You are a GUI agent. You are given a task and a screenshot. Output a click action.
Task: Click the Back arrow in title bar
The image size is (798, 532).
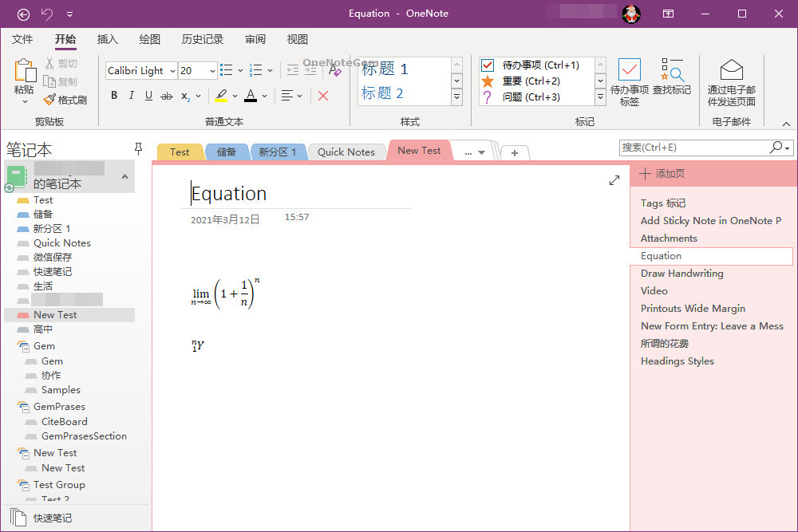(x=23, y=14)
